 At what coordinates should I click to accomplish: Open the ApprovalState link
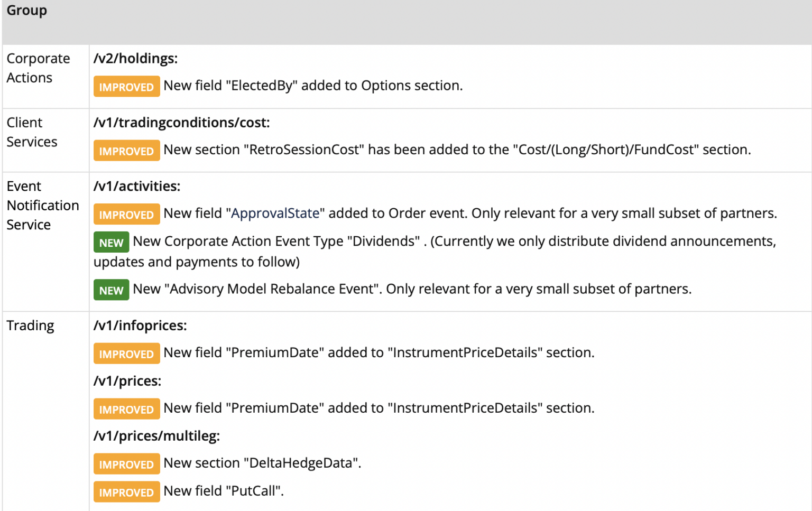coord(275,213)
